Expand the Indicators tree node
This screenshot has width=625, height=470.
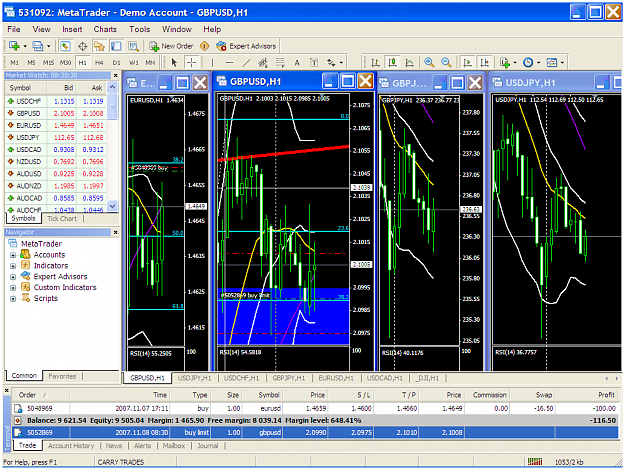coord(13,266)
